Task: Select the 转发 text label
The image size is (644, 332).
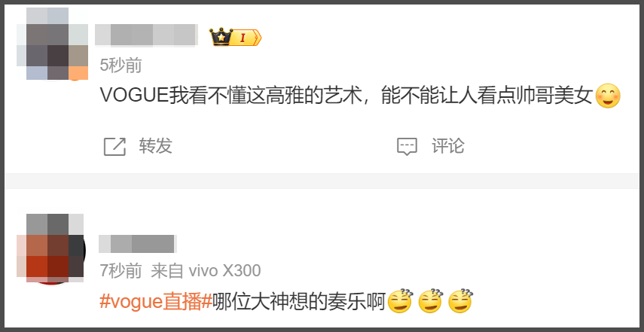Action: [155, 146]
